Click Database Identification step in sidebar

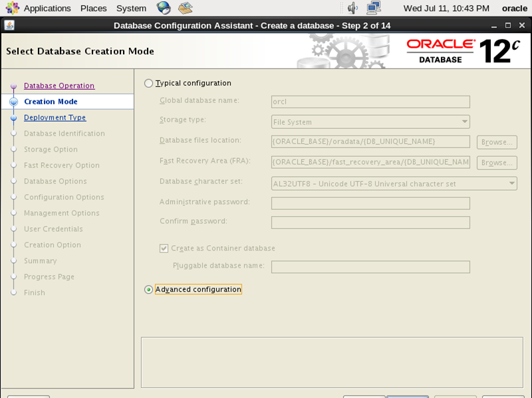pos(64,134)
